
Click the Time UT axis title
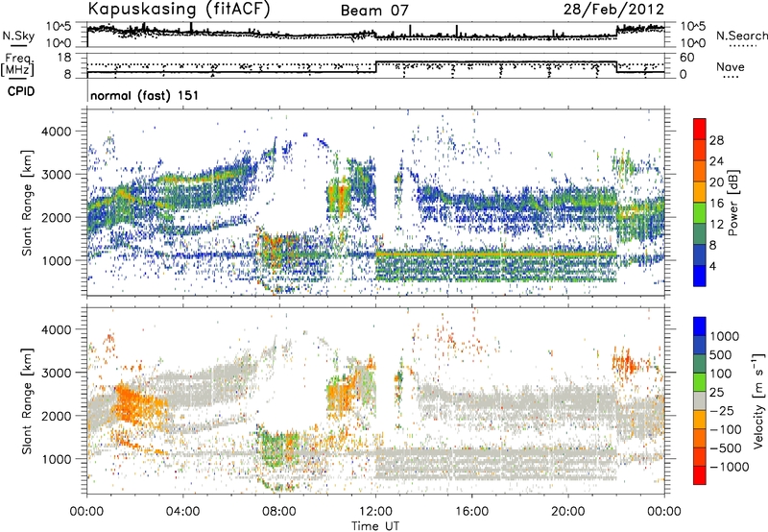click(375, 526)
